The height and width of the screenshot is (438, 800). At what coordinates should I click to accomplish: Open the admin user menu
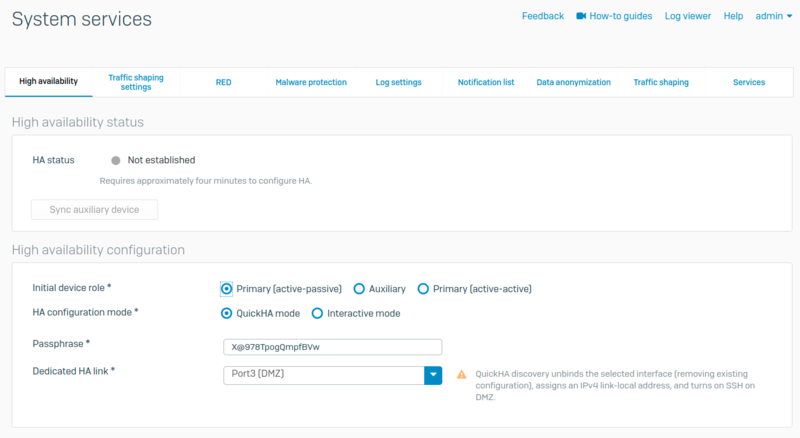coord(773,16)
